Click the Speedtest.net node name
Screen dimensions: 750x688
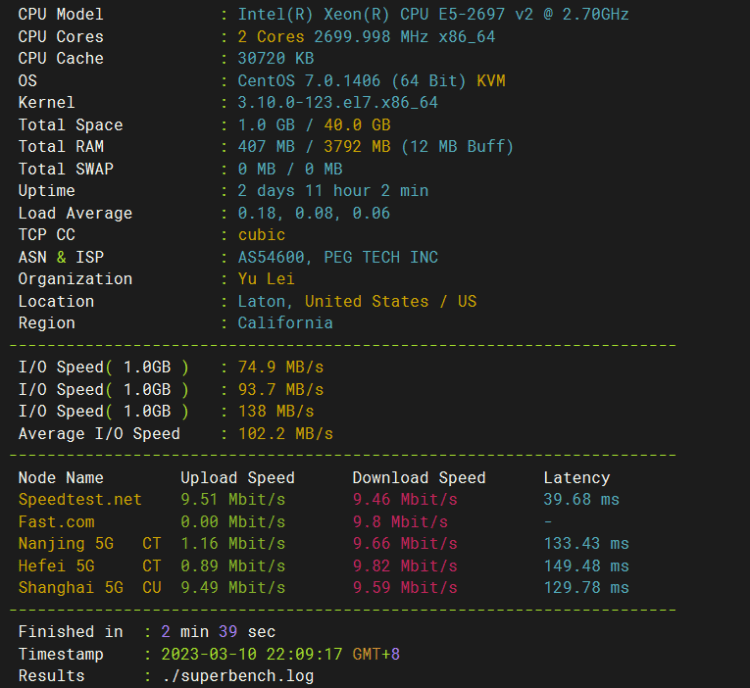tap(80, 499)
